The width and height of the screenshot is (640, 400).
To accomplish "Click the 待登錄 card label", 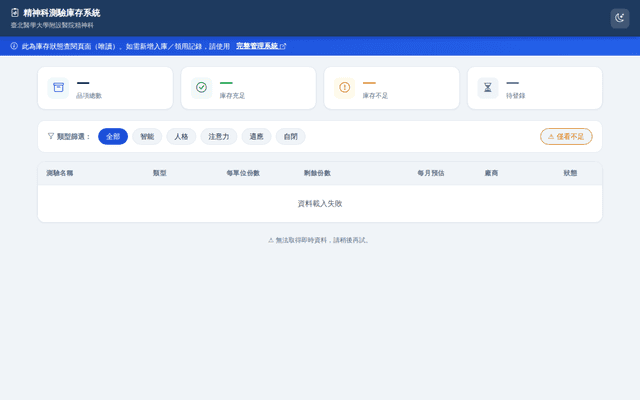I will point(516,96).
